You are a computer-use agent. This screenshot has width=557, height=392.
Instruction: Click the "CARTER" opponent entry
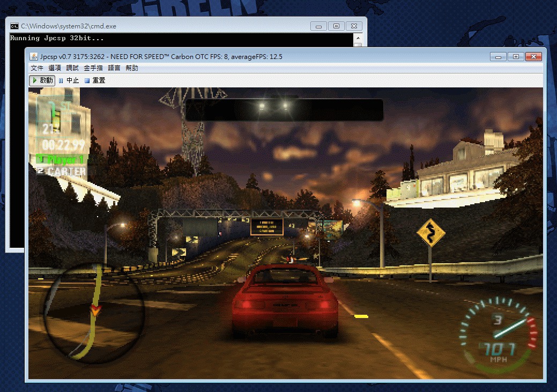click(x=62, y=172)
